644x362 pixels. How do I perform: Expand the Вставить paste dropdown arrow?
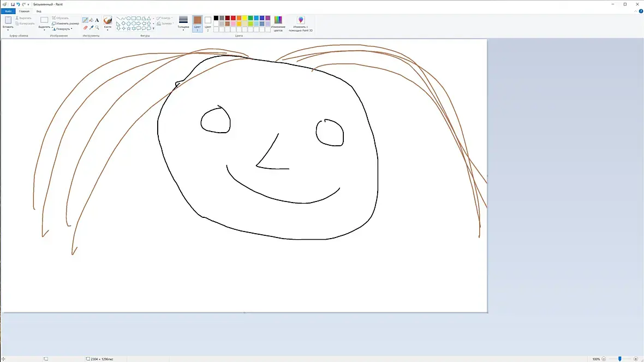[x=8, y=30]
